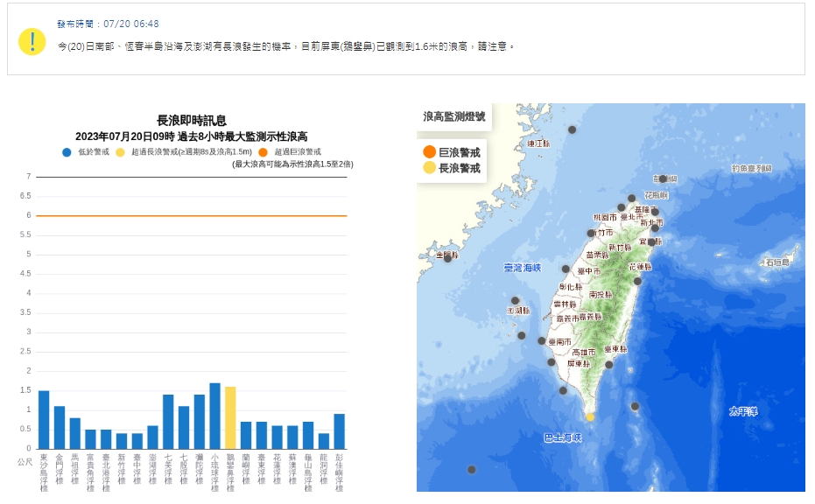
Task: Select the 七美 buoy marker south of 澎湖
Action: coord(522,336)
